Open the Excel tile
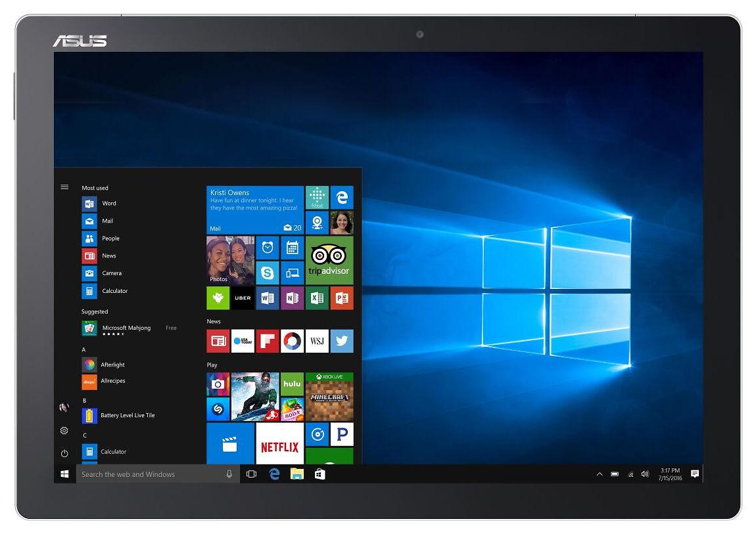 (x=317, y=298)
